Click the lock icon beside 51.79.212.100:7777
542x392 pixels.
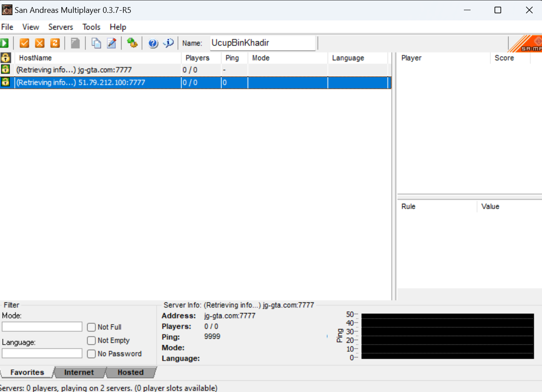tap(5, 82)
